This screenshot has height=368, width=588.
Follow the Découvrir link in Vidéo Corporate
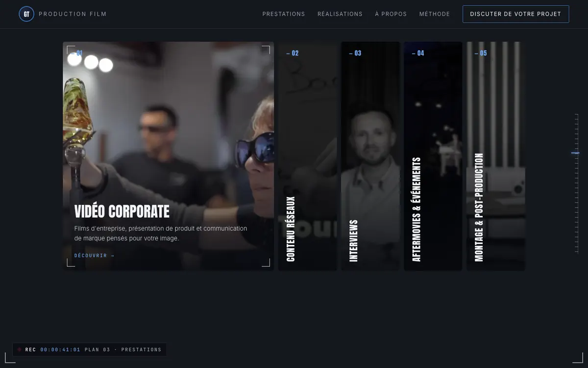94,256
